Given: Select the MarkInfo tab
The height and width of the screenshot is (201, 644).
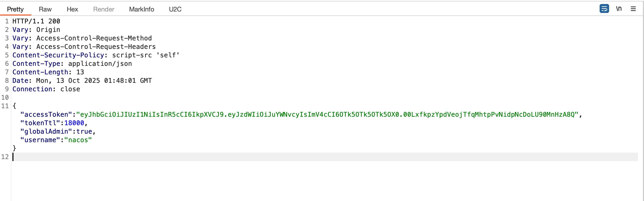Looking at the screenshot, I should [142, 9].
